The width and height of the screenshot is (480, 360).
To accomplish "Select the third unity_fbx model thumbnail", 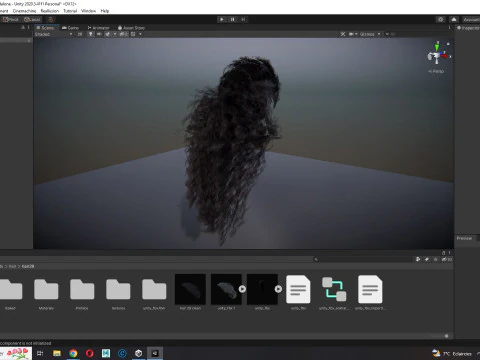I will click(x=262, y=289).
